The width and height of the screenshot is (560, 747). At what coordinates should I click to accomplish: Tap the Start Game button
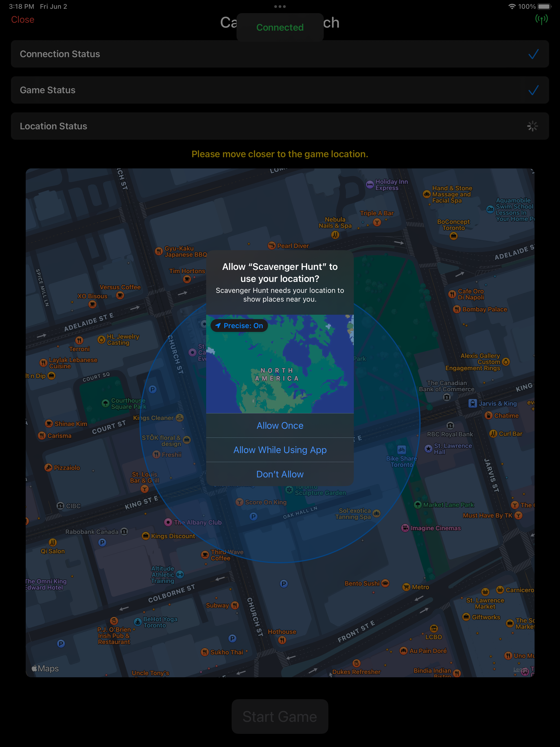pyautogui.click(x=280, y=716)
